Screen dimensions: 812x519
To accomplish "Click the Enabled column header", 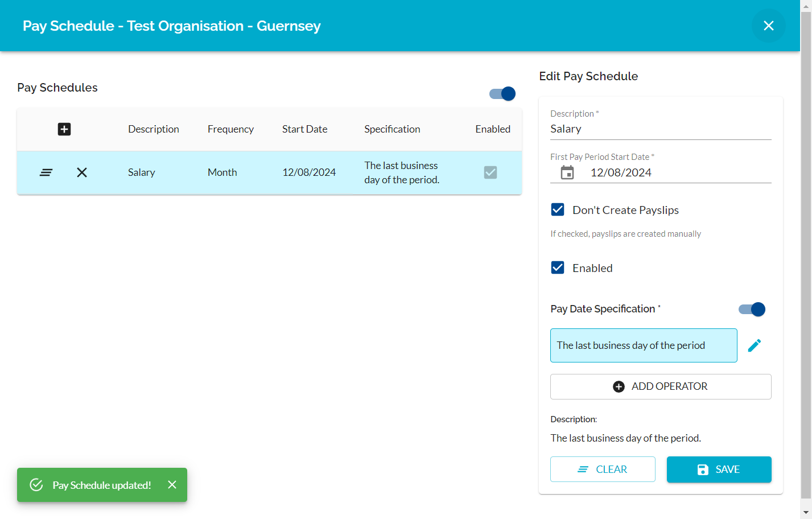I will [x=493, y=129].
